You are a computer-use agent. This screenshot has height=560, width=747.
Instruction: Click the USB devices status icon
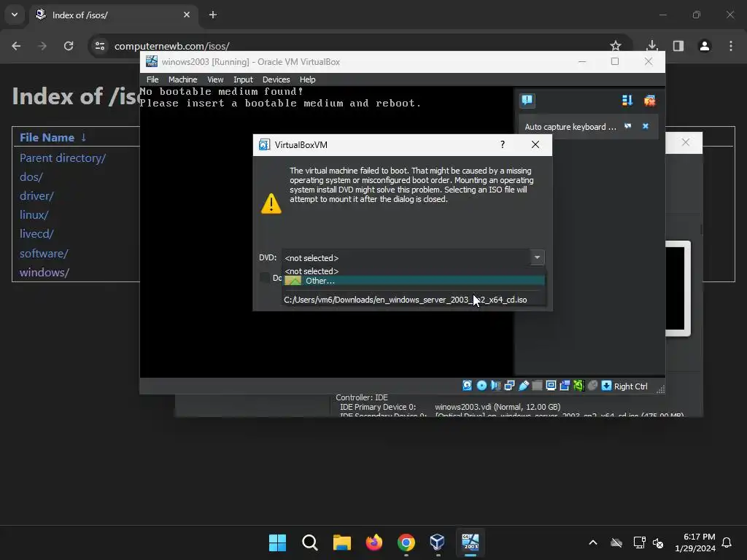pyautogui.click(x=524, y=386)
